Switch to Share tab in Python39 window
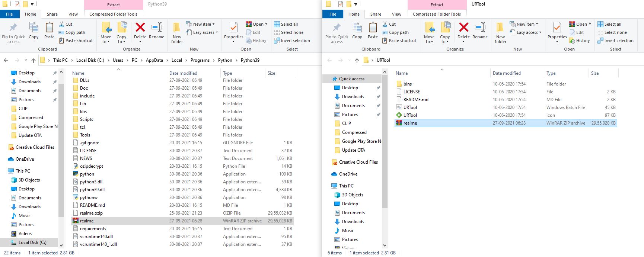The image size is (644, 257). pyautogui.click(x=52, y=14)
